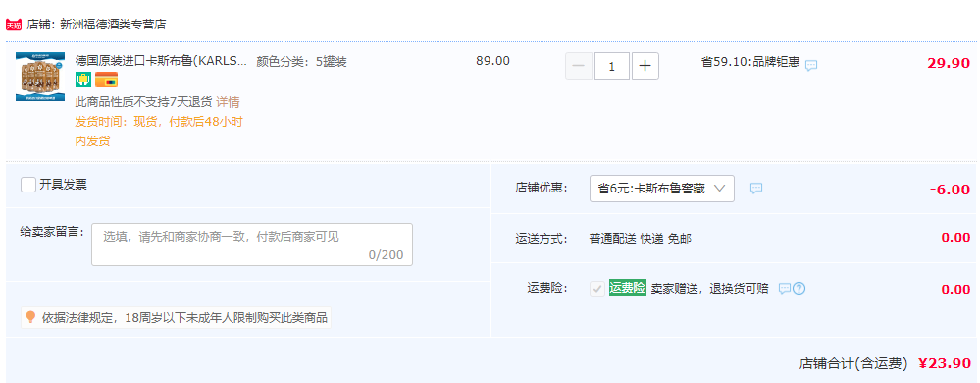The image size is (980, 383).
Task: Click the dropdown chevron in 店铺优惠 selector
Action: [x=719, y=189]
